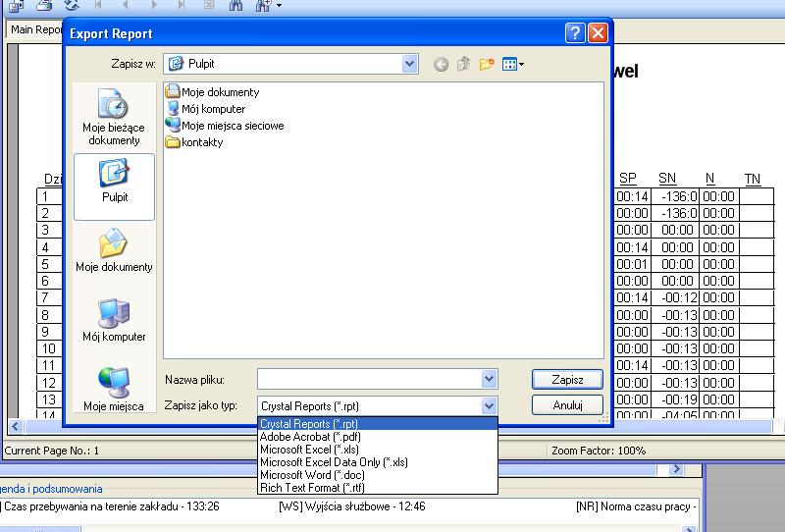Choose Crystal Reports (*.rpt) format

pos(378,424)
